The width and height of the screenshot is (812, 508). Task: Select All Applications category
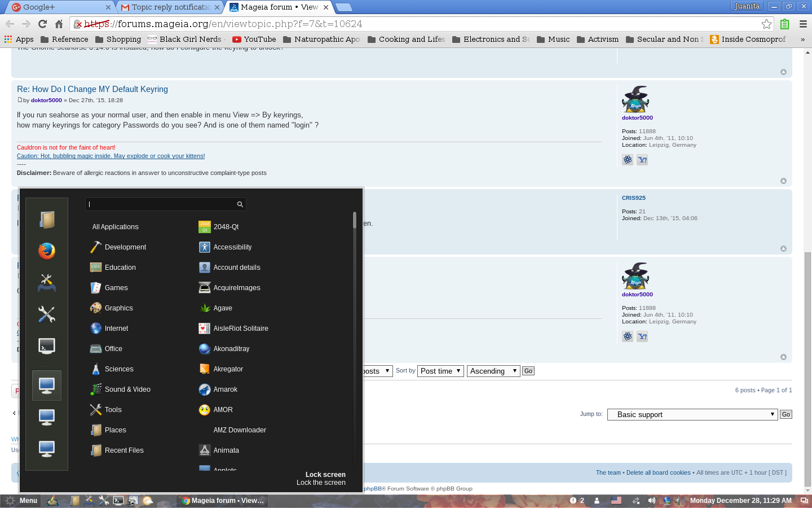[115, 227]
